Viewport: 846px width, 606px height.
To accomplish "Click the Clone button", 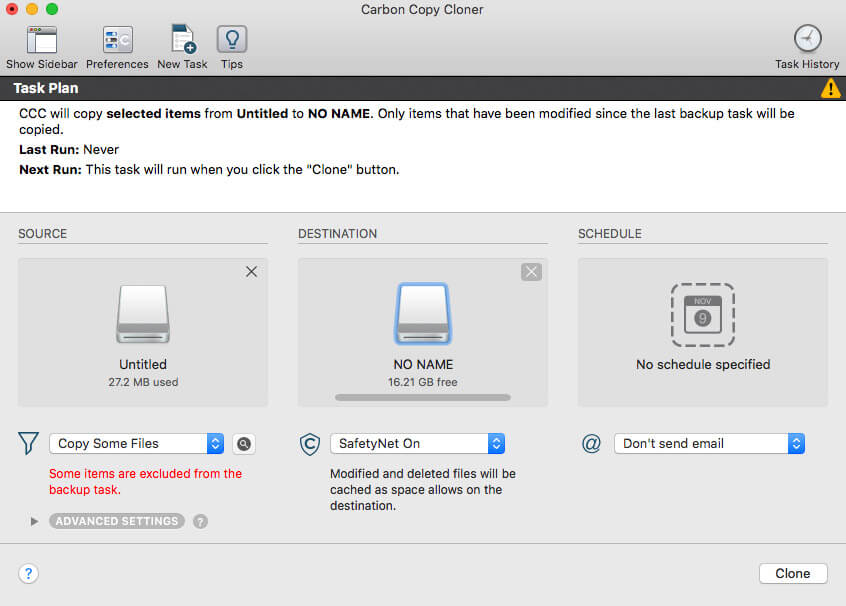I will pos(792,573).
